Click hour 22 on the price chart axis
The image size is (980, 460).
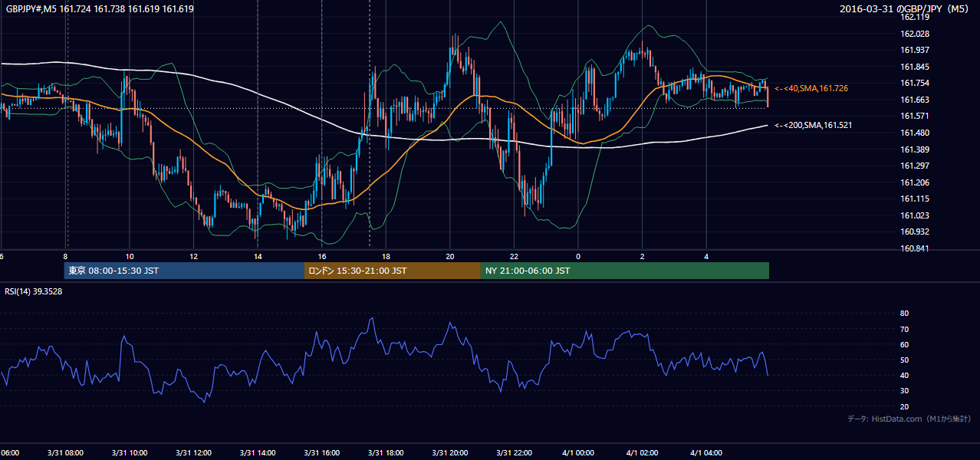pyautogui.click(x=514, y=256)
